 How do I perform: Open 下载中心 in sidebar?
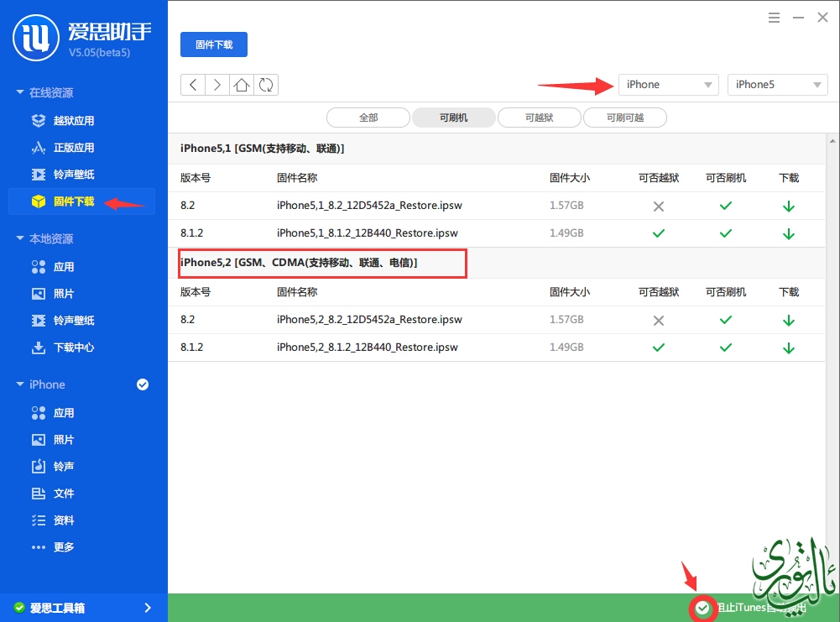click(x=74, y=348)
